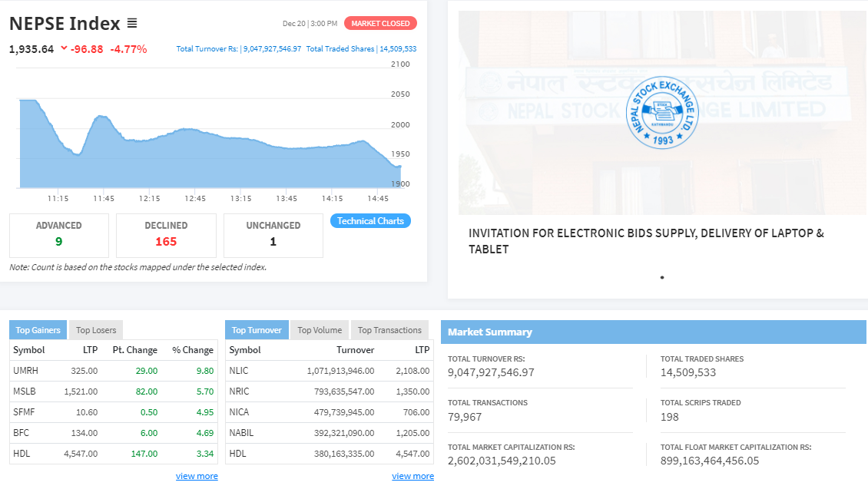Click Total Turnover Rs above the chart
This screenshot has width=868, height=489.
(239, 48)
